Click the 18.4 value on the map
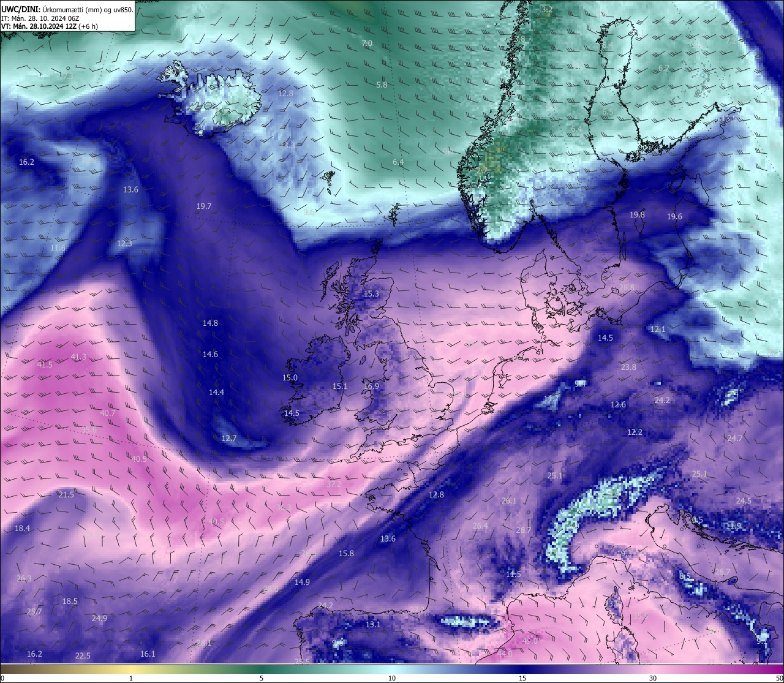 [22, 528]
